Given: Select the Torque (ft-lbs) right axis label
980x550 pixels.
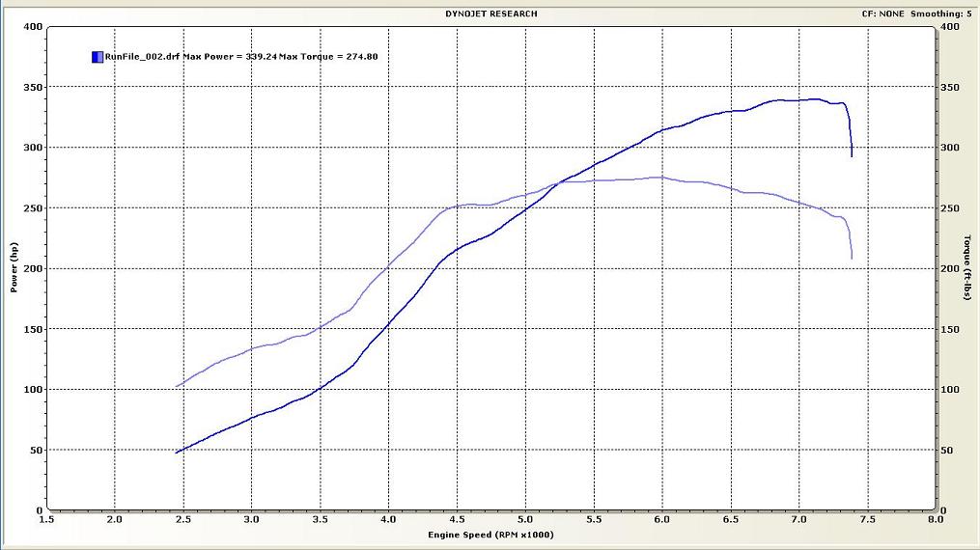Looking at the screenshot, I should pos(966,266).
